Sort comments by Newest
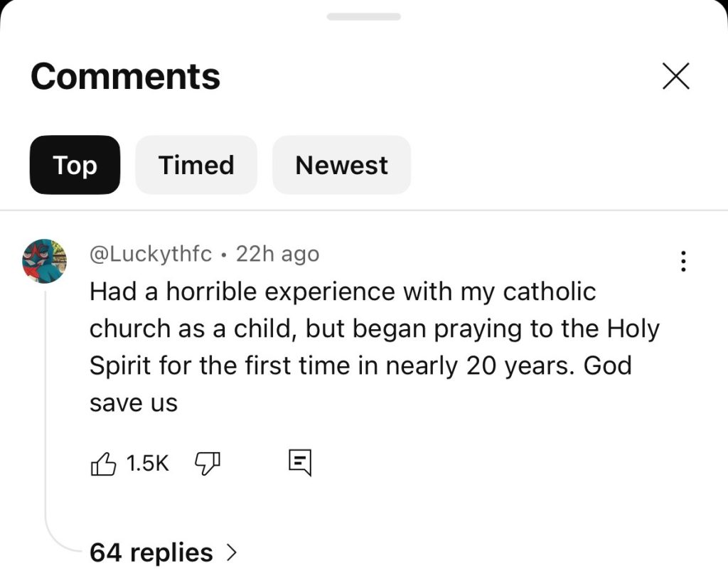Image resolution: width=728 pixels, height=588 pixels. click(x=341, y=165)
